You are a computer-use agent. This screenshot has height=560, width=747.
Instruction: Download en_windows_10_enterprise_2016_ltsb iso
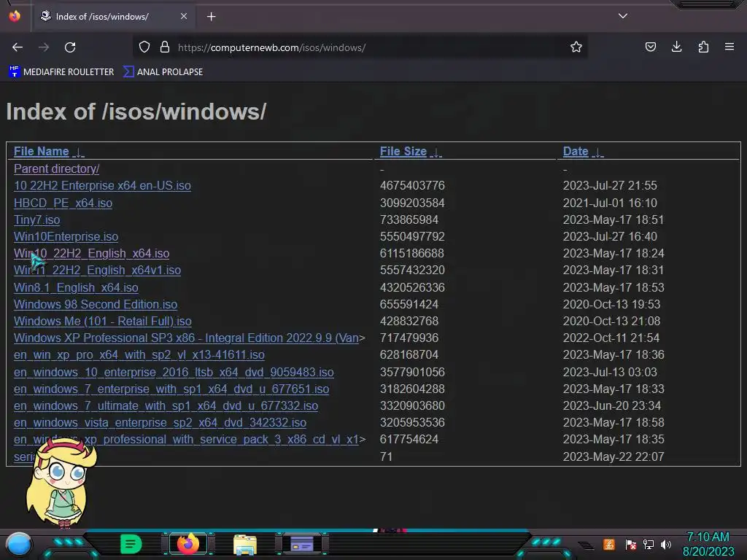coord(174,372)
